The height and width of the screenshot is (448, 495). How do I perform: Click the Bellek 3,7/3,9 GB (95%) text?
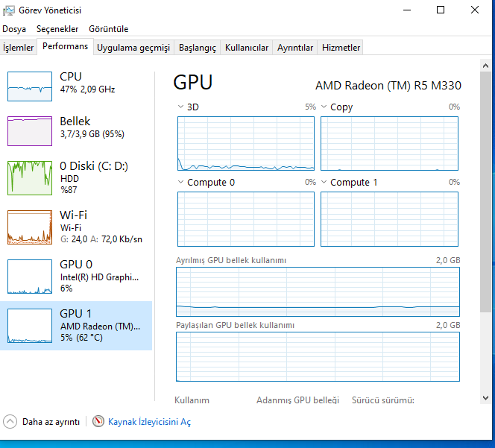tap(92, 127)
